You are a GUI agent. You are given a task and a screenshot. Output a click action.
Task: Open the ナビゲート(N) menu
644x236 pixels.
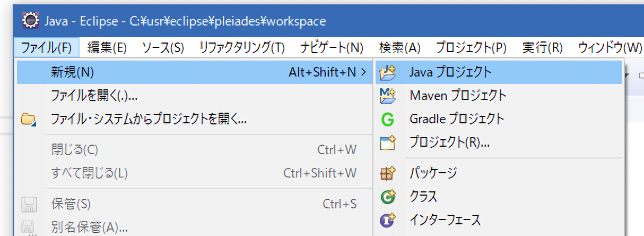[x=332, y=47]
